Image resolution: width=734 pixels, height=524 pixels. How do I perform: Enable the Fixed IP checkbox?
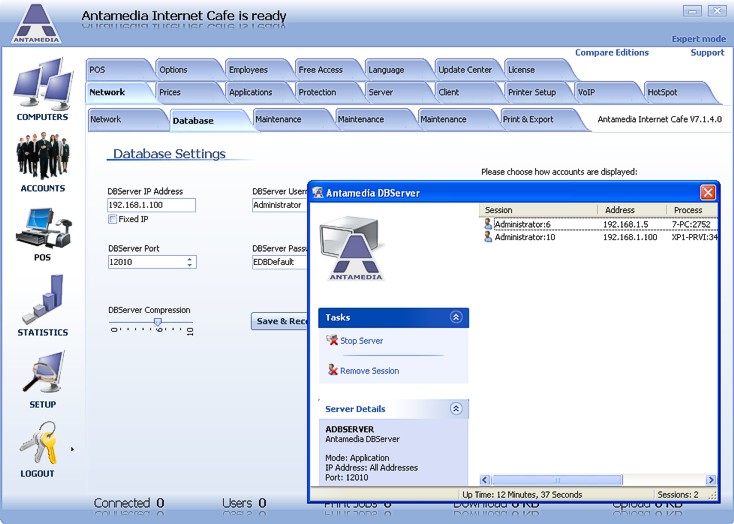(x=112, y=219)
